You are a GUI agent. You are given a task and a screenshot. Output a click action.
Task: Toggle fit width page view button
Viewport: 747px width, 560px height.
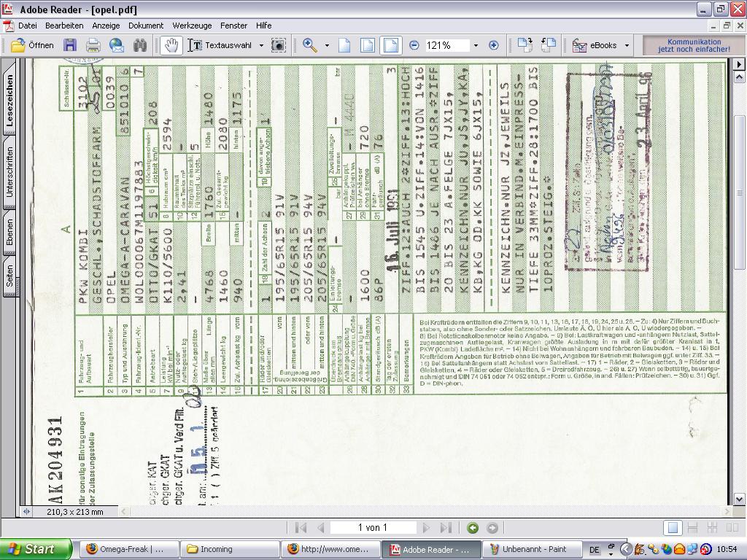tap(391, 45)
